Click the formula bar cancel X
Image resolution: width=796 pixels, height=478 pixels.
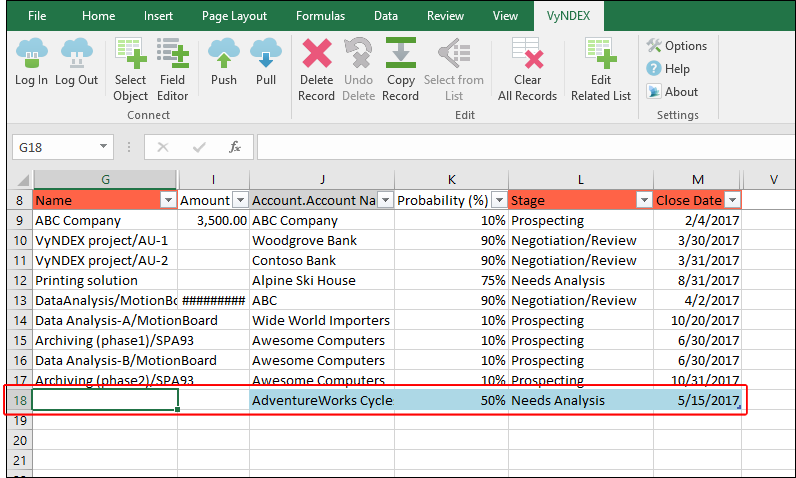163,147
